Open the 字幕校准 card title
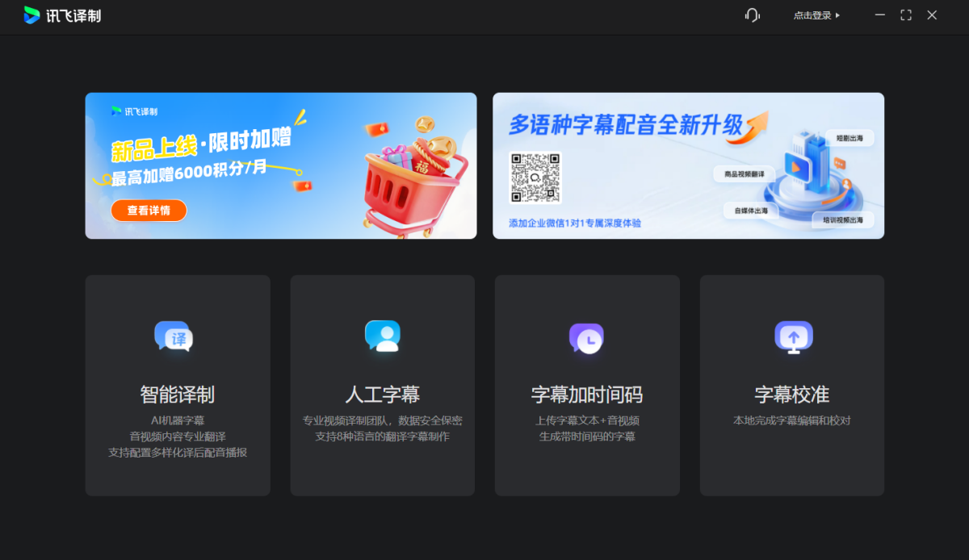Viewport: 969px width, 560px height. 792,395
